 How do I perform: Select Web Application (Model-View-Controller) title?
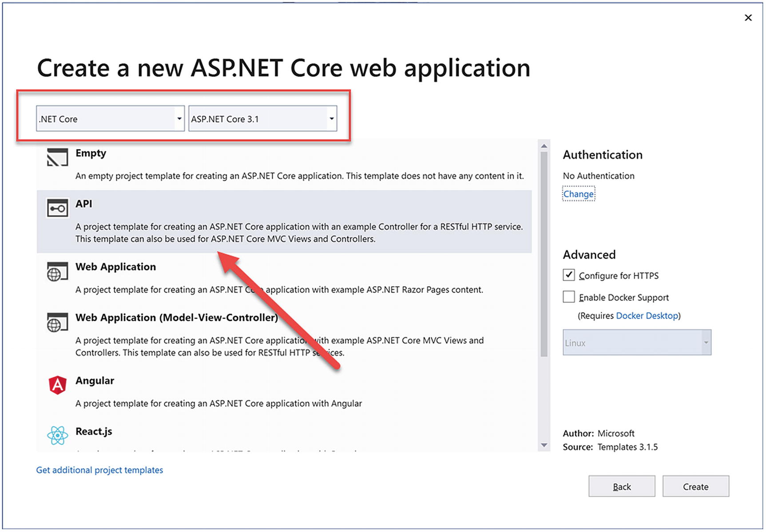[177, 318]
